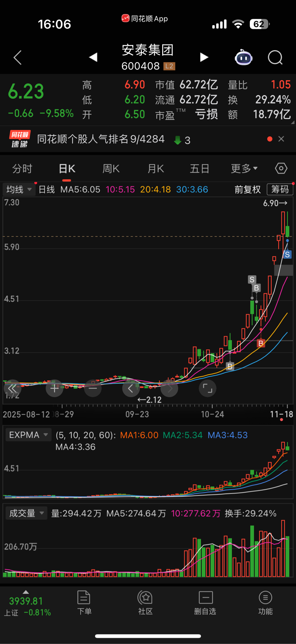296x644 pixels.
Task: Tap the Wi-Fi status icon
Action: pos(238,24)
